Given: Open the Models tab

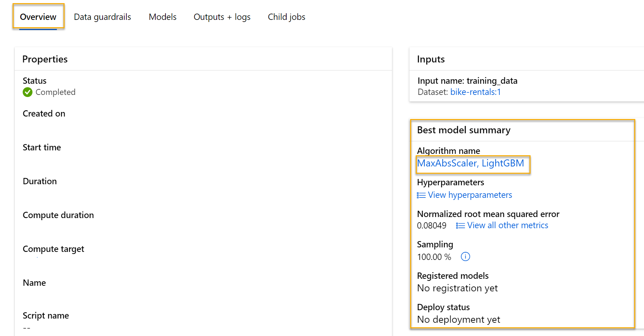Looking at the screenshot, I should (163, 17).
